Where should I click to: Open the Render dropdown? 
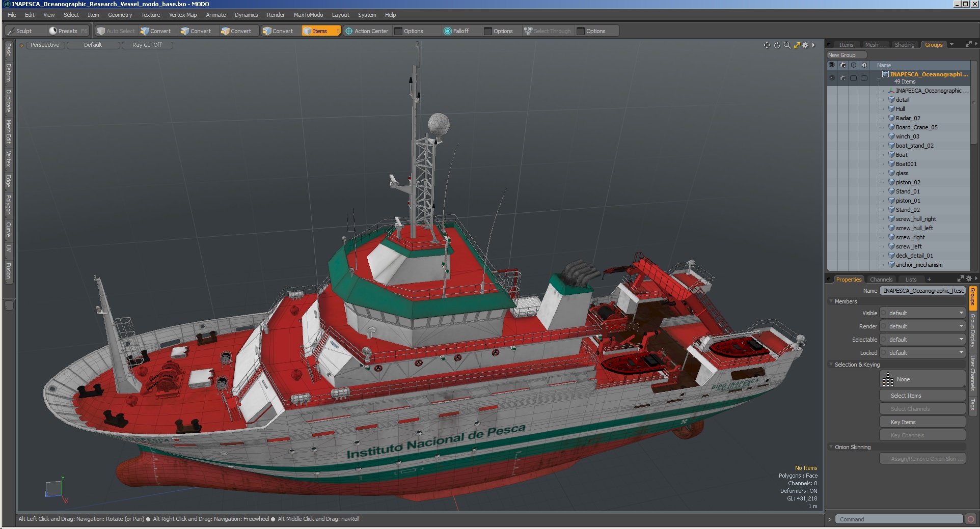click(922, 326)
